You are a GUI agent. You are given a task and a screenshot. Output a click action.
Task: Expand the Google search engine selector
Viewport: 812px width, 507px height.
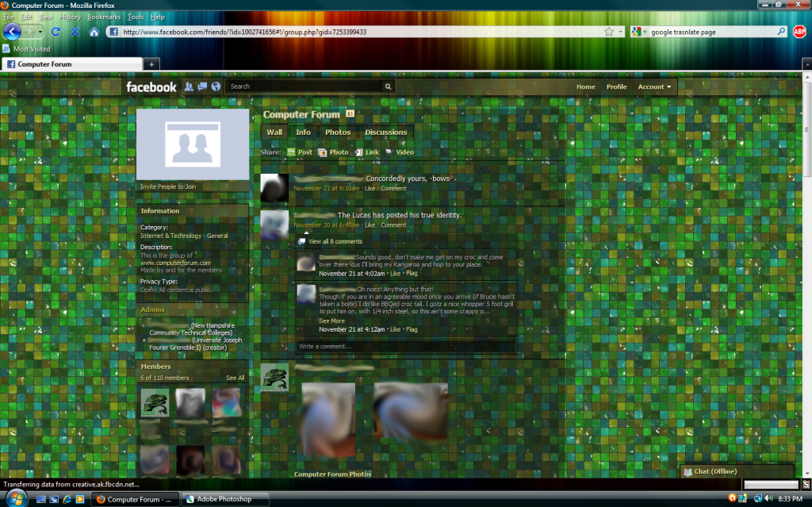point(638,32)
